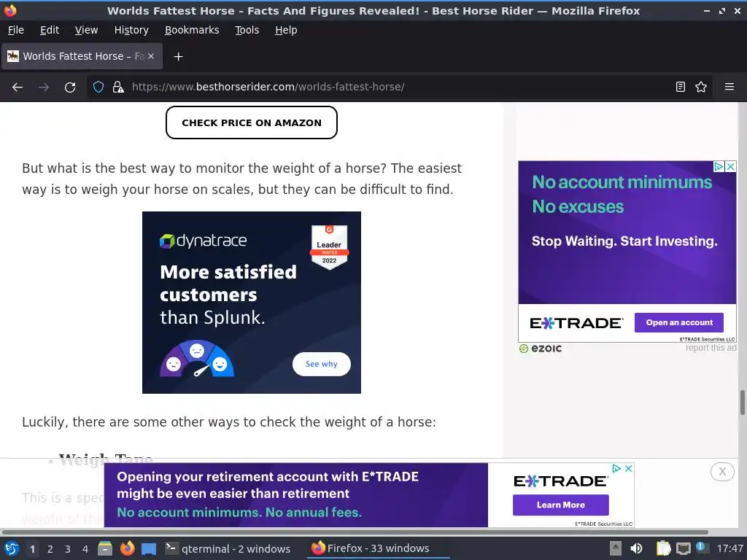Dismiss sticky ad with round X button
This screenshot has height=560, width=747.
pos(722,472)
